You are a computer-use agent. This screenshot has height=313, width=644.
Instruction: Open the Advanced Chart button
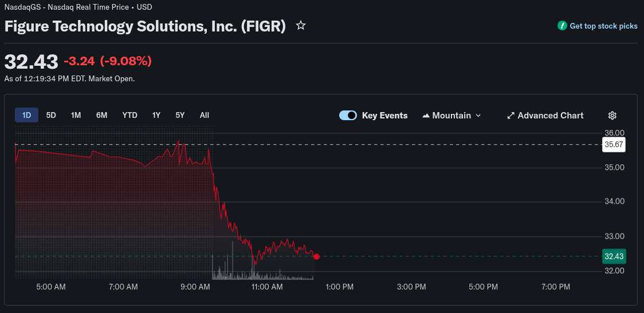tap(545, 116)
